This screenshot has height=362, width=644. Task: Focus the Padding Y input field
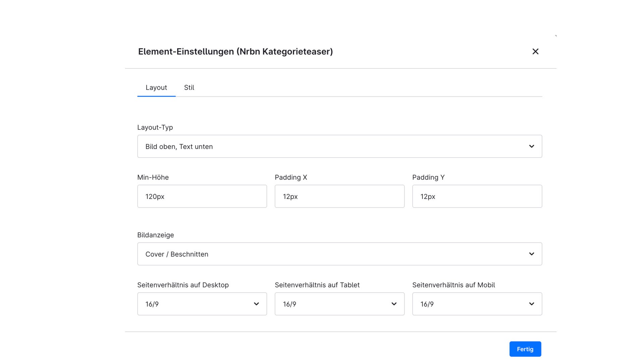477,196
